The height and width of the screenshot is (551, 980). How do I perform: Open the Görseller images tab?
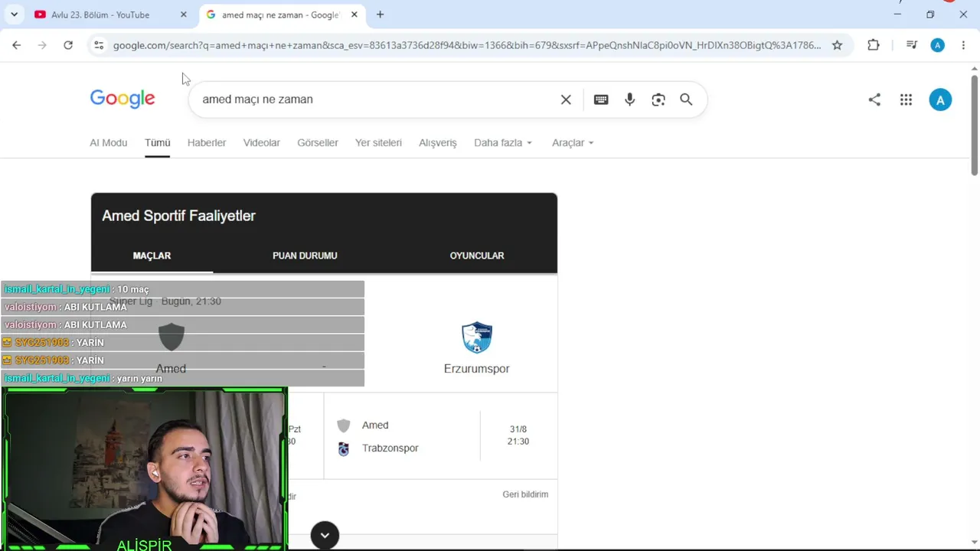tap(318, 142)
